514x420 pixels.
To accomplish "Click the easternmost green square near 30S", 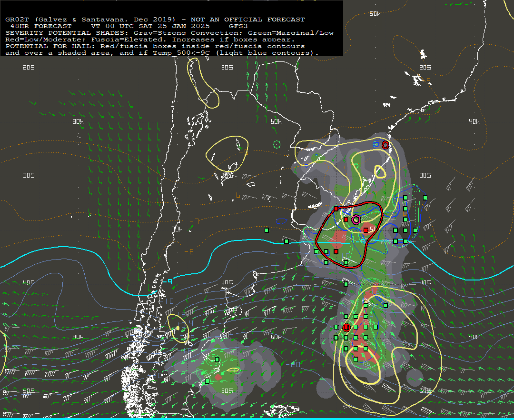I will [x=425, y=198].
